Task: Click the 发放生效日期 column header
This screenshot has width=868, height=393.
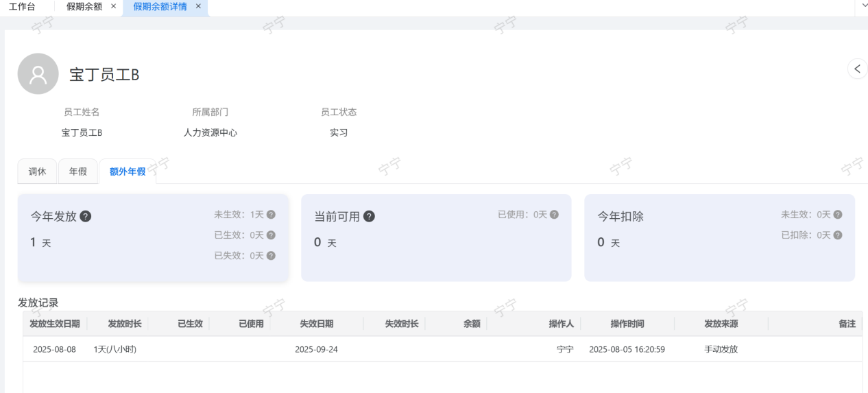Action: 55,324
